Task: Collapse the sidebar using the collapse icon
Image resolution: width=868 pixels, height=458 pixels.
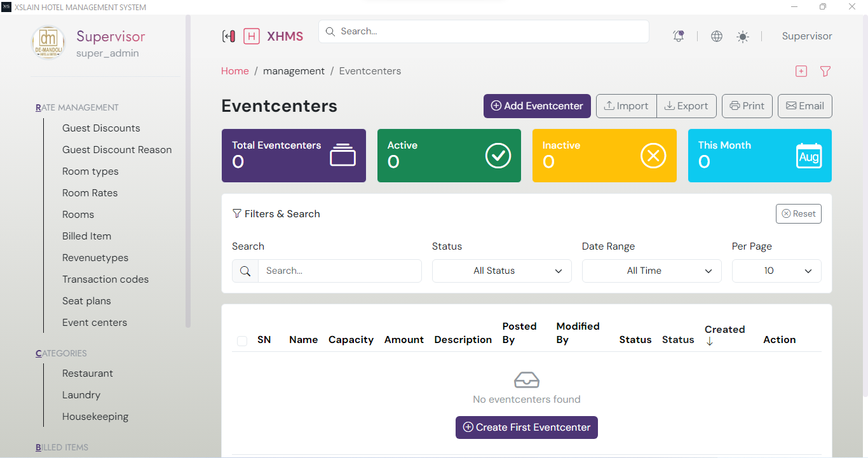Action: pyautogui.click(x=229, y=36)
